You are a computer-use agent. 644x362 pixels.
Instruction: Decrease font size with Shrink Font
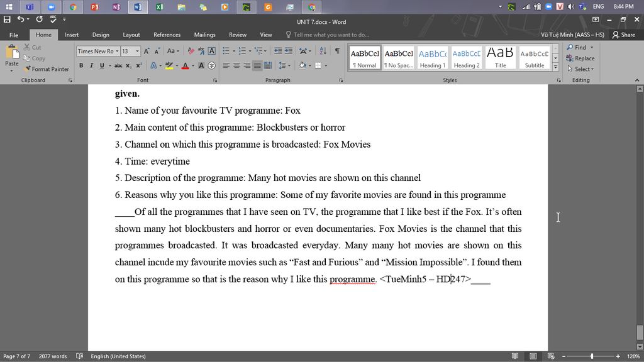157,51
